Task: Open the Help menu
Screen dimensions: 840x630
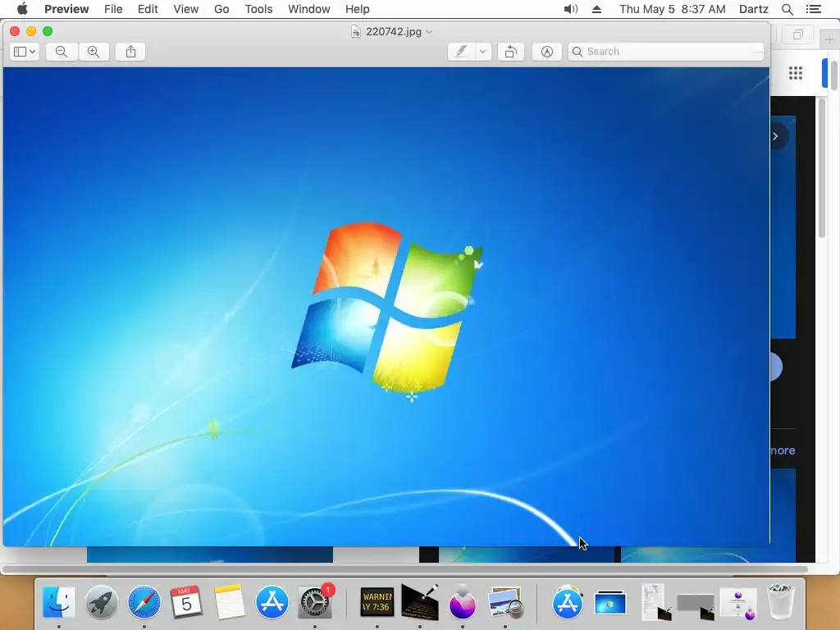Action: pos(358,9)
